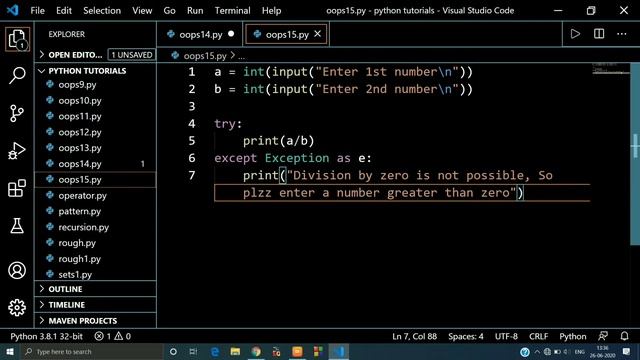Click the VS Code taskbar icon
The image size is (640, 360).
coord(339,351)
